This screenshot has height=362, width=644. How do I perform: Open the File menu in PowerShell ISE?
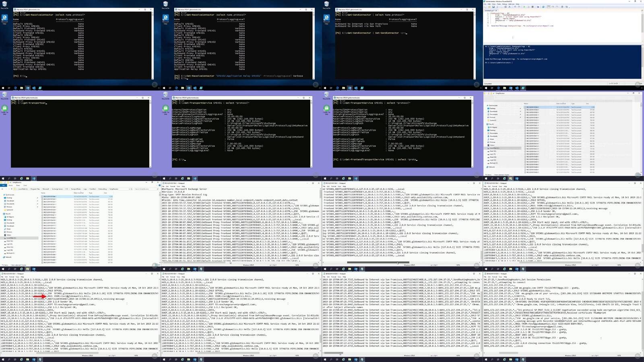point(486,4)
